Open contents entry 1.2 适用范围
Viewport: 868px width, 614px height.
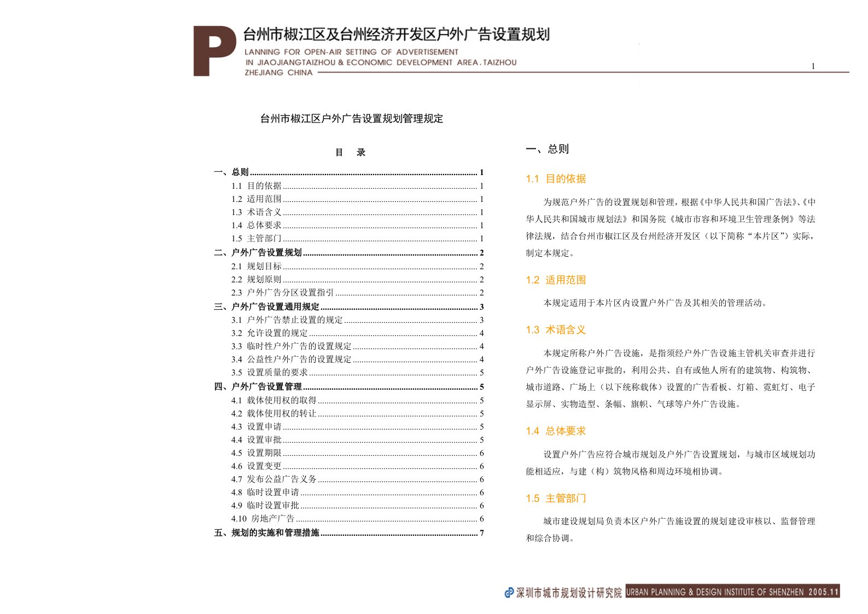point(357,199)
